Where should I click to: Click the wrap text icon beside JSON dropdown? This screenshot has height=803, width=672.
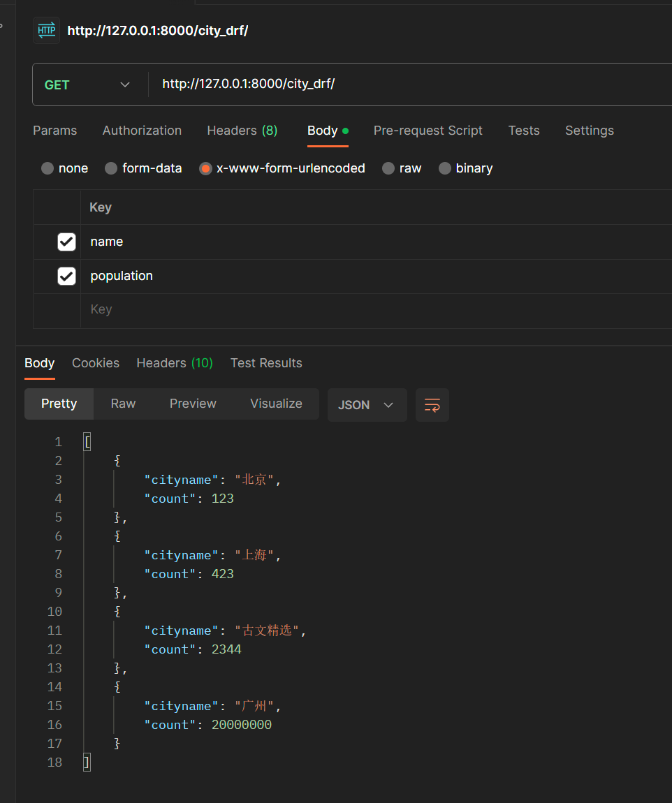[432, 405]
